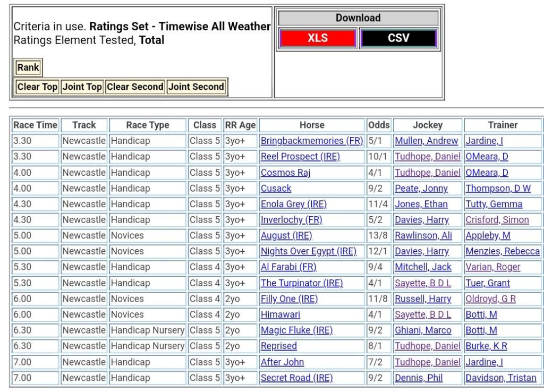View the Reel Prospect (IRE) horse page
Viewport: 544px width, 392px height.
(300, 157)
